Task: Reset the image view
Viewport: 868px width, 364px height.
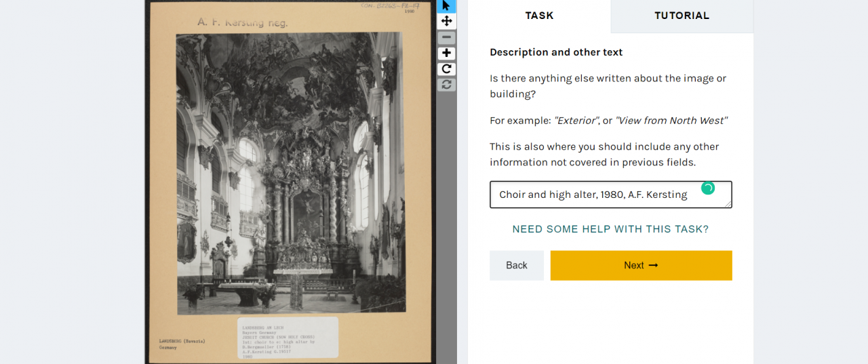Action: (x=446, y=85)
